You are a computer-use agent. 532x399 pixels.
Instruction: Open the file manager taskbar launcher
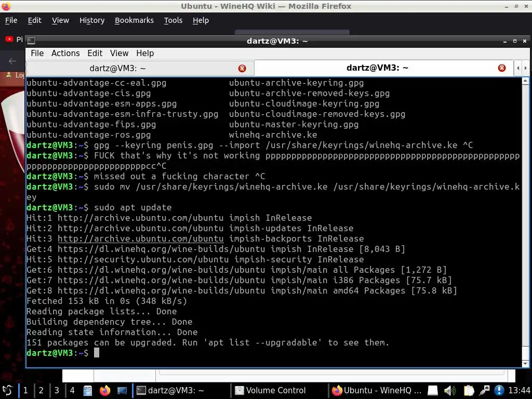pos(88,391)
